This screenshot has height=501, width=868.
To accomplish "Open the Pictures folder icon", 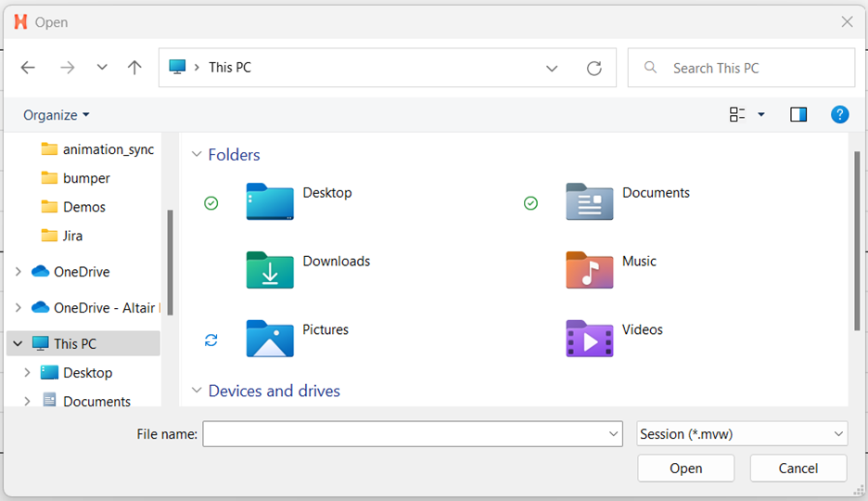I will (x=270, y=339).
